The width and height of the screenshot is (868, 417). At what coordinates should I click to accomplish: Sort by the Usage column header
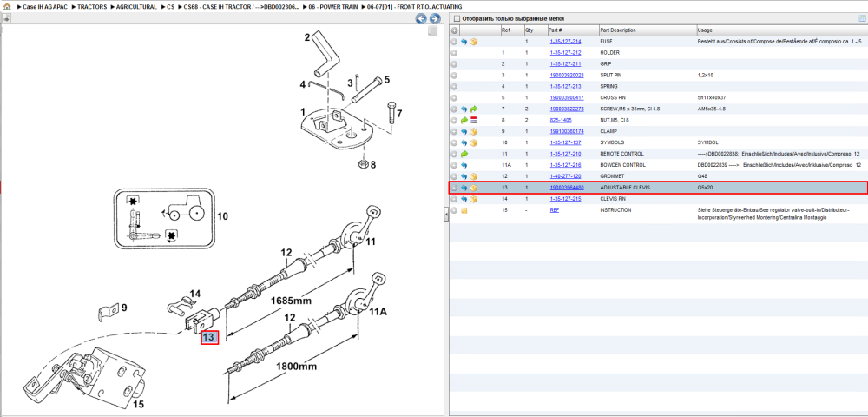pyautogui.click(x=781, y=30)
